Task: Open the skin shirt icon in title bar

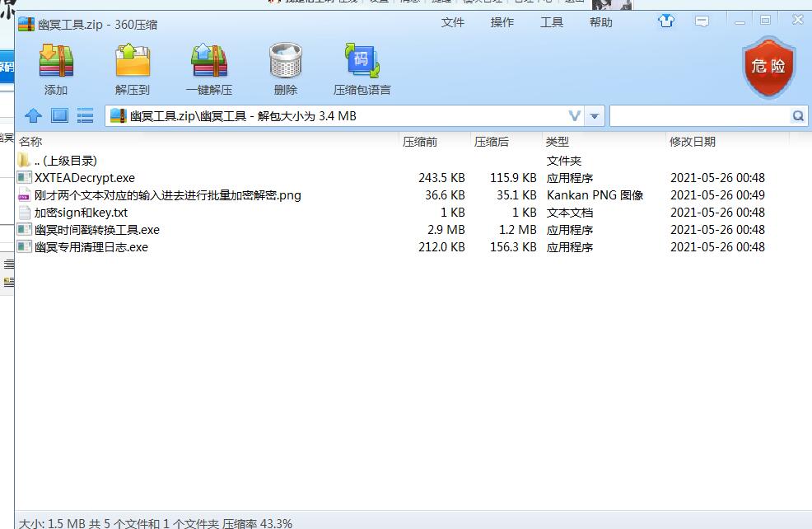Action: click(666, 21)
